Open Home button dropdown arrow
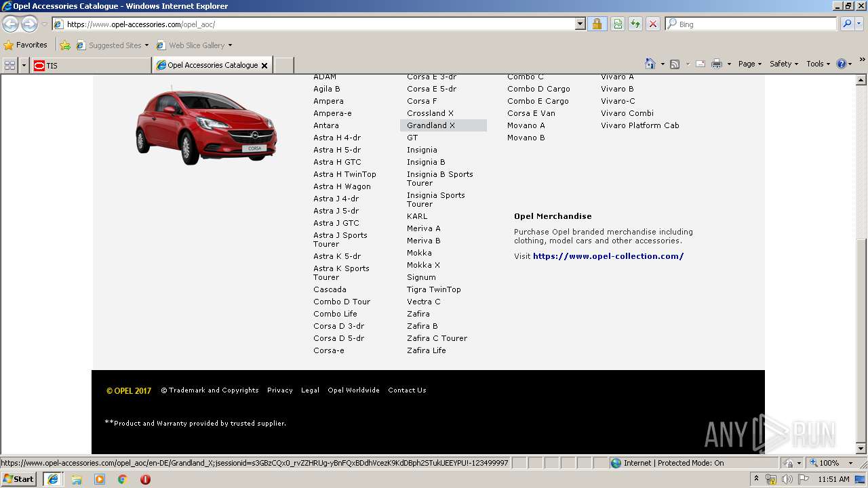The image size is (868, 488). point(662,64)
